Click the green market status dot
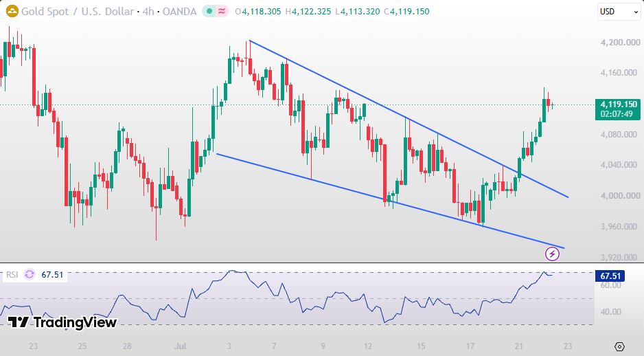Screen dimensions: 644x356 (x=209, y=12)
